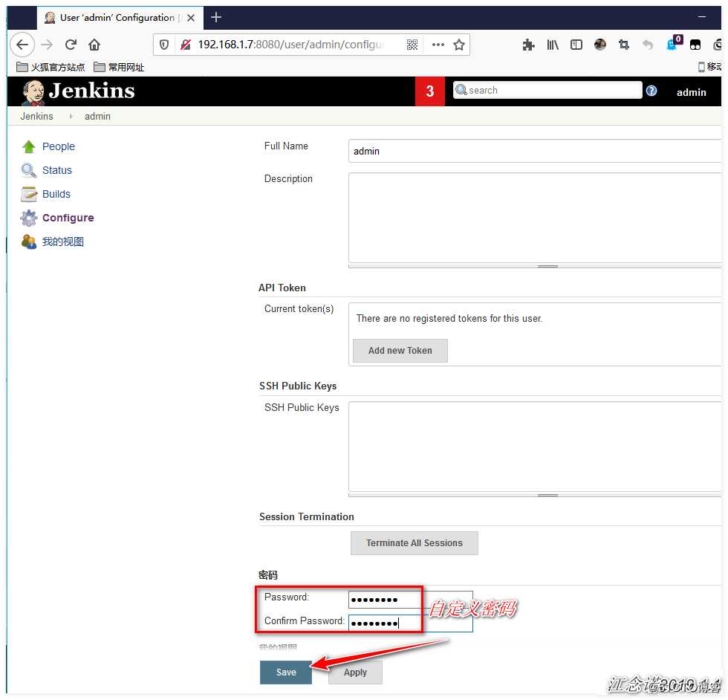Screen dimensions: 728x700
Task: Select the User 'admin' Configuration tab
Action: coord(120,18)
